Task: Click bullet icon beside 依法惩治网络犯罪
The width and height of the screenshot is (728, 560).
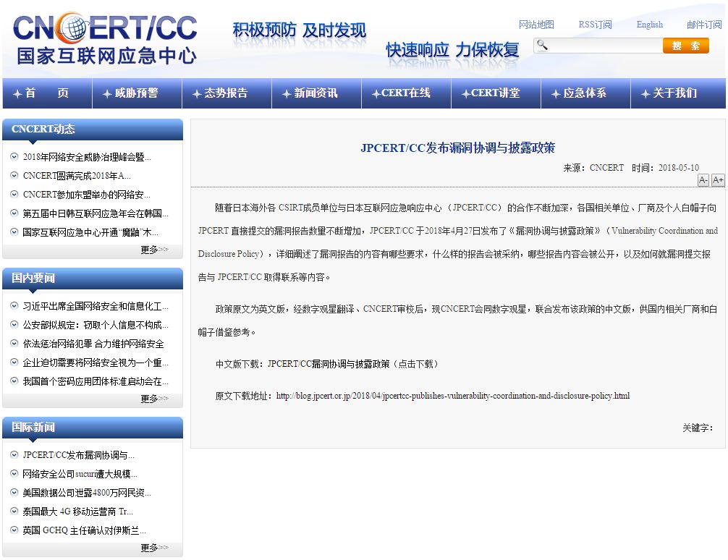Action: pyautogui.click(x=14, y=344)
